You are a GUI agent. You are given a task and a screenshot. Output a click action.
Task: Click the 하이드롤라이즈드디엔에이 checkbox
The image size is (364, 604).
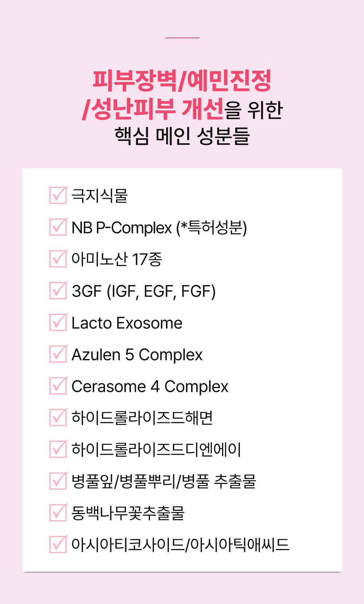pos(58,449)
